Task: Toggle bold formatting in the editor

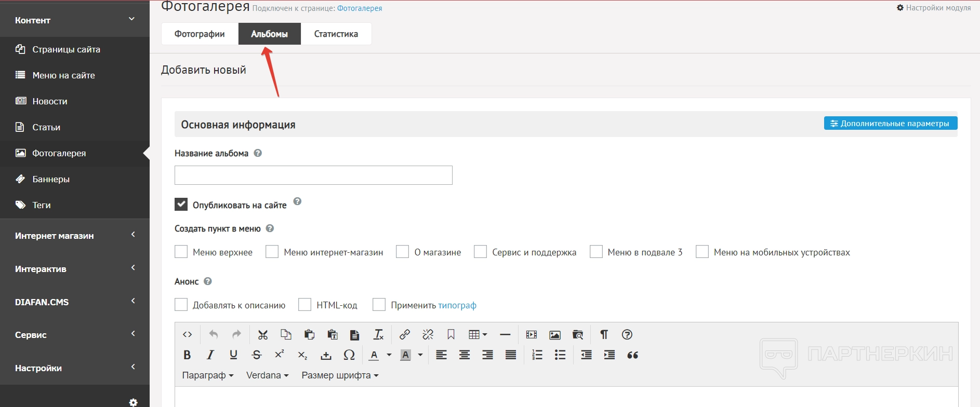Action: [x=187, y=355]
